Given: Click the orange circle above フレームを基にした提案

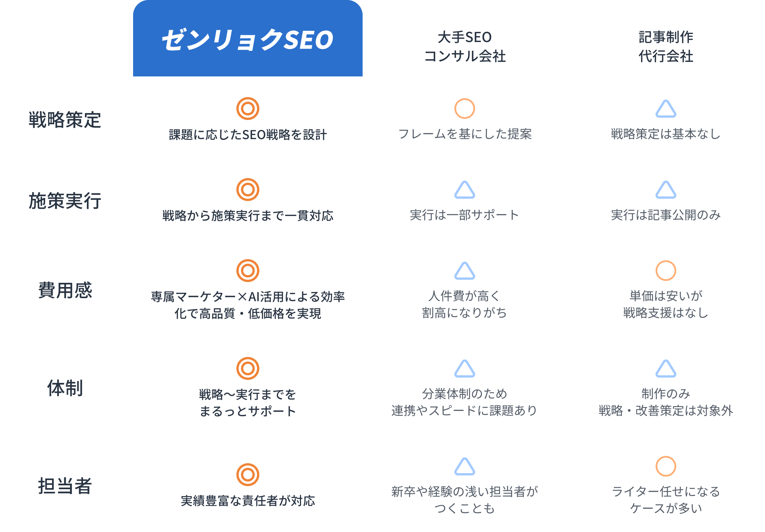Looking at the screenshot, I should (x=465, y=109).
